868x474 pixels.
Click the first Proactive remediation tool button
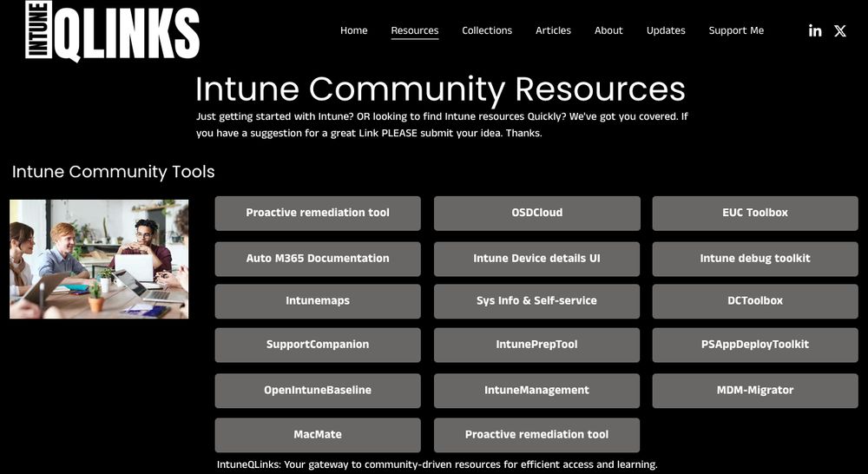(x=318, y=214)
